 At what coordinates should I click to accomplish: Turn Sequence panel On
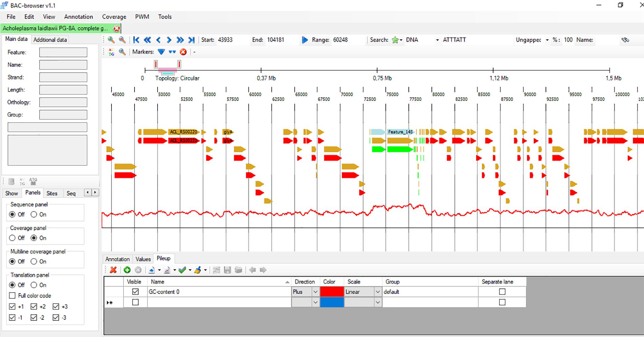(x=34, y=214)
